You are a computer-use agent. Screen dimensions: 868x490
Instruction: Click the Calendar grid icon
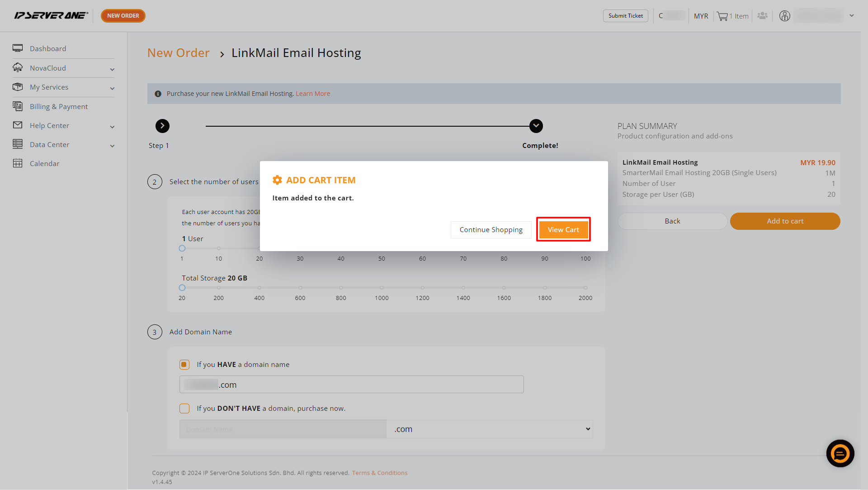(18, 163)
